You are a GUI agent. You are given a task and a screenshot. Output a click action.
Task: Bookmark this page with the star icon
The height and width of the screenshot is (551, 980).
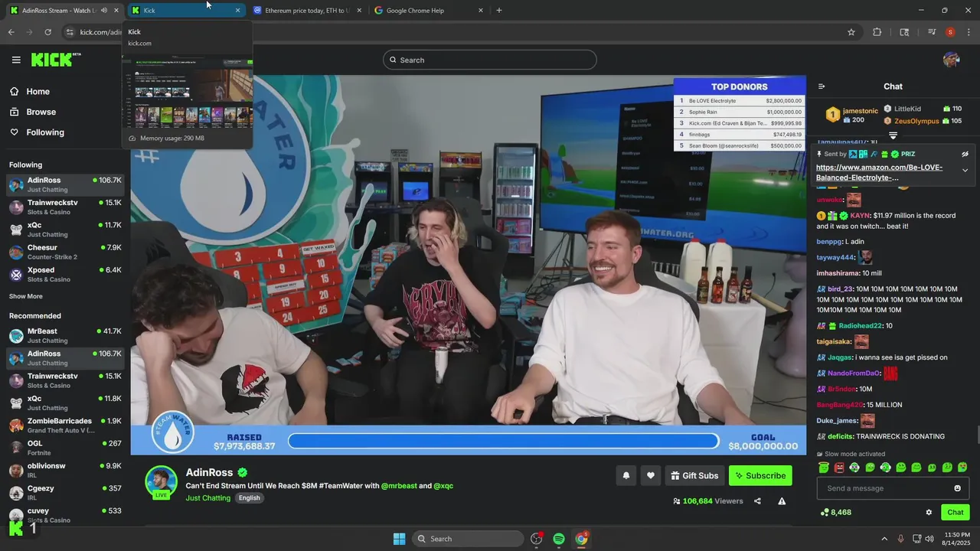(x=851, y=32)
